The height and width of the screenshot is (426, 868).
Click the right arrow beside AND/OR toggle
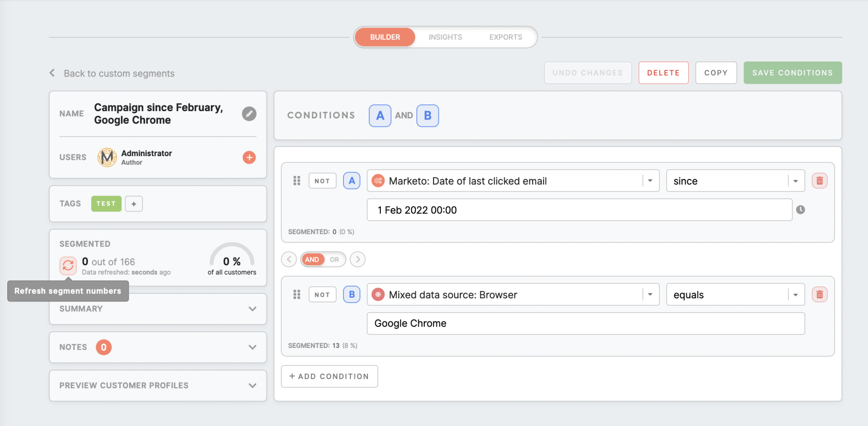358,260
